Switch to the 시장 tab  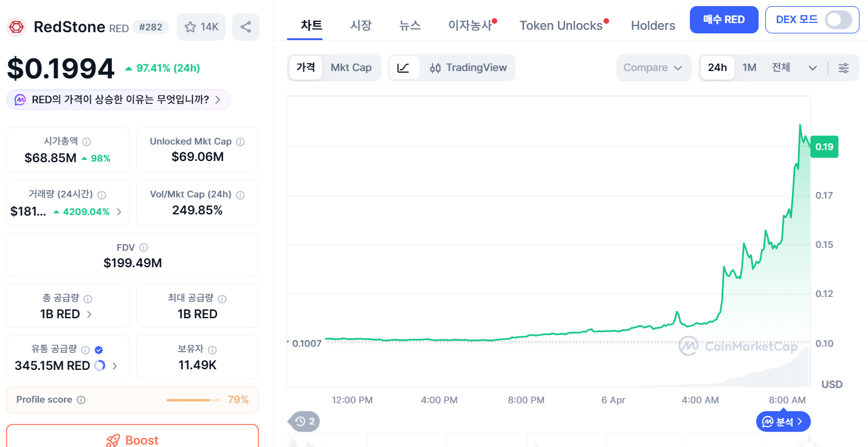point(361,26)
